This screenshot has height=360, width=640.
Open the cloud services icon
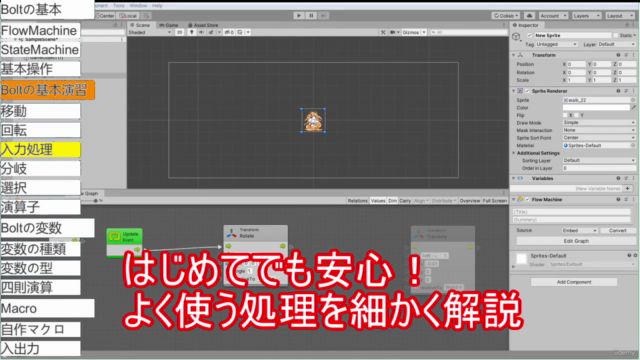(529, 16)
